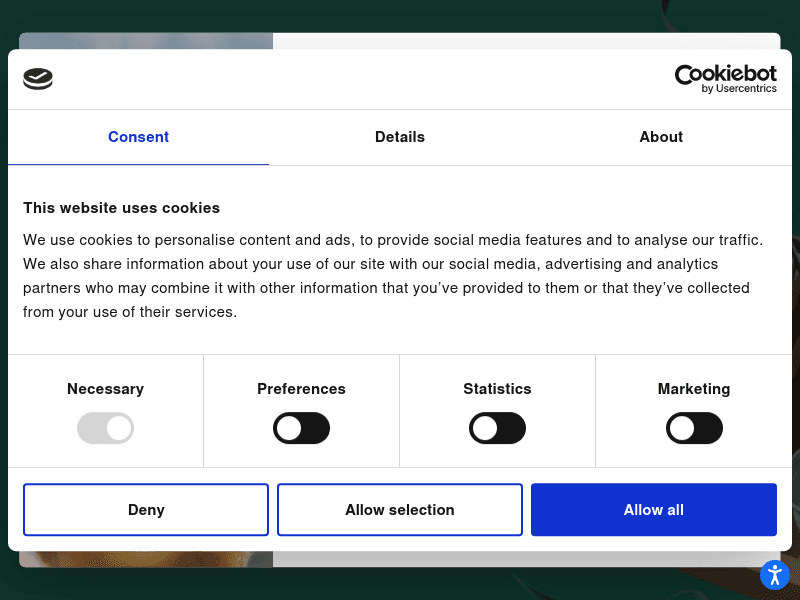Viewport: 800px width, 600px height.
Task: Open the Details tab
Action: (400, 137)
